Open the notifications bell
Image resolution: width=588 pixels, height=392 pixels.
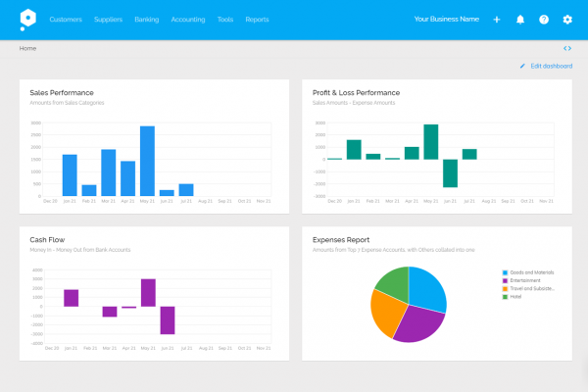[x=520, y=19]
